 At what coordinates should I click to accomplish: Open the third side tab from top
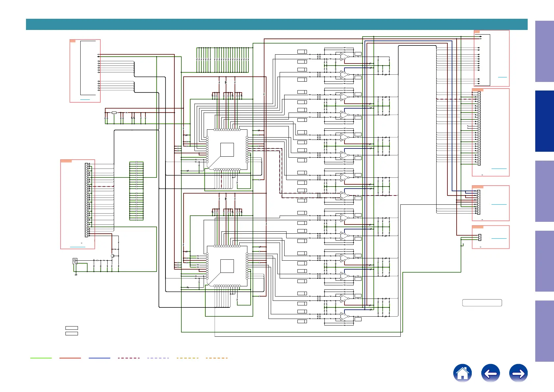(x=544, y=191)
